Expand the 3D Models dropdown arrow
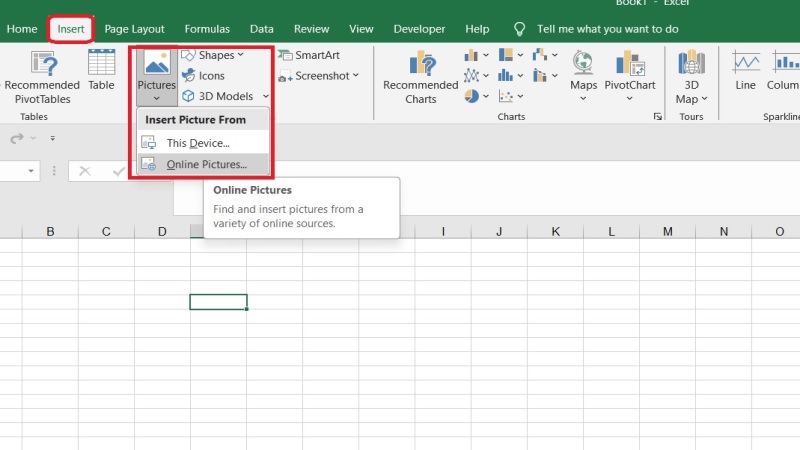 click(265, 96)
